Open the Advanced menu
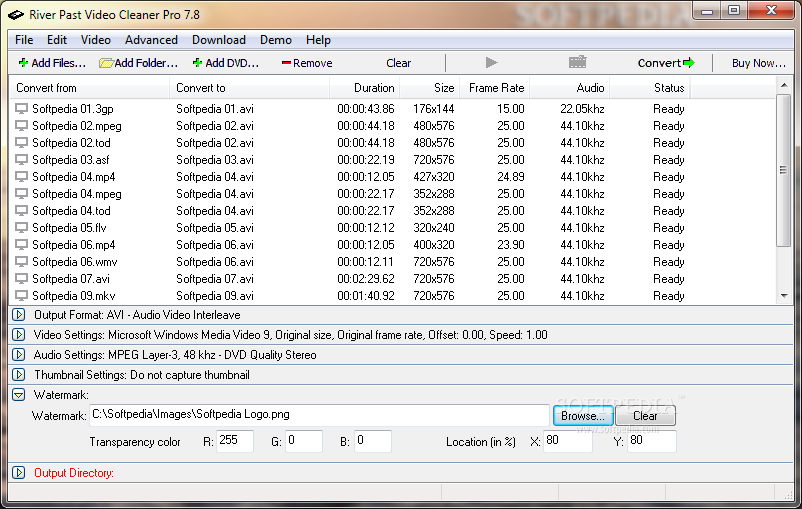Viewport: 802px width, 509px height. pyautogui.click(x=151, y=40)
